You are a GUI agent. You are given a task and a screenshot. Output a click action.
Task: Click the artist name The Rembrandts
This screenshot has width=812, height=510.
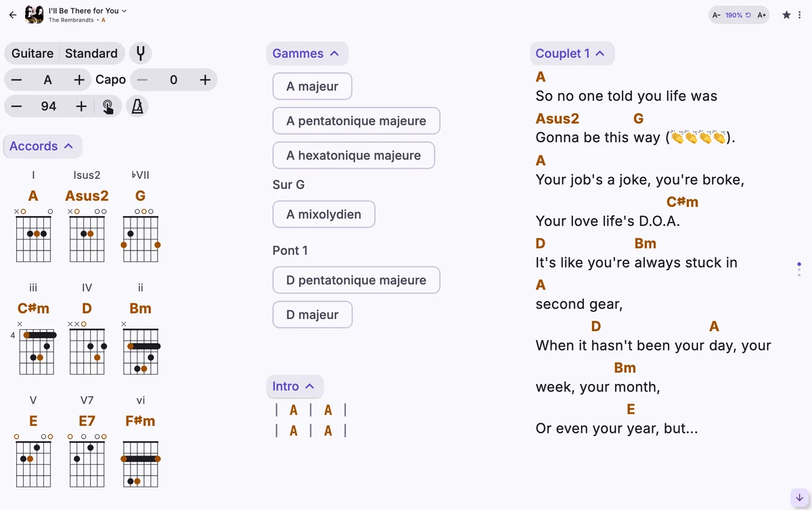72,20
